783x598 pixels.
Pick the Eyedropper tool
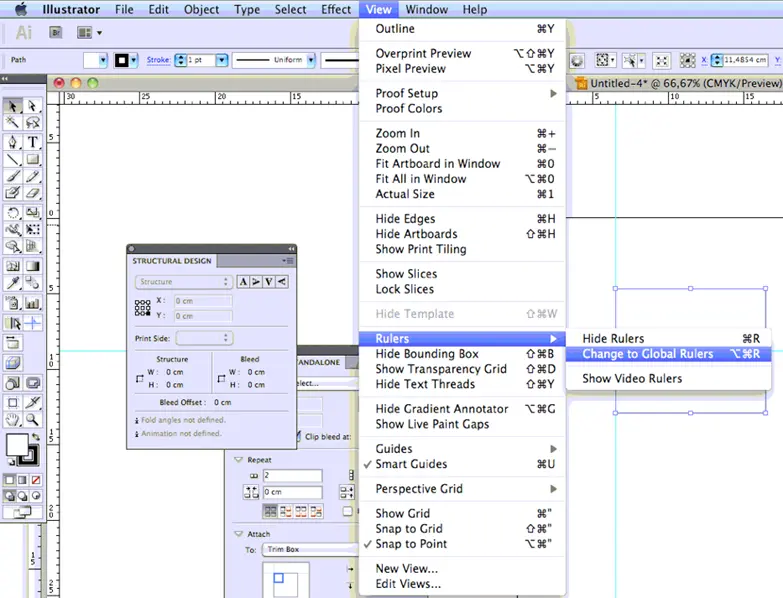point(13,283)
